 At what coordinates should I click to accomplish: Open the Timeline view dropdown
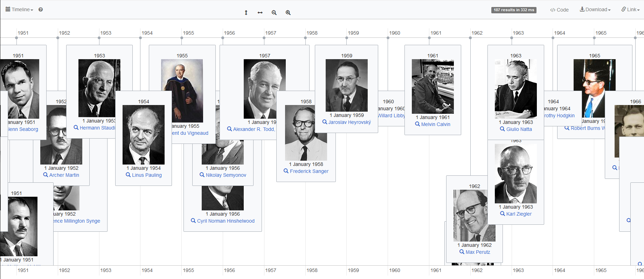pos(19,9)
